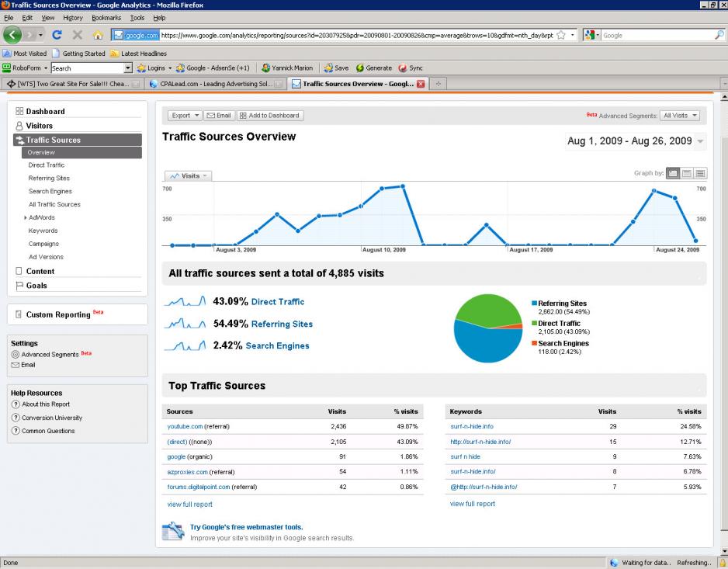Expand the AdWords tree item
728x569 pixels.
26,218
